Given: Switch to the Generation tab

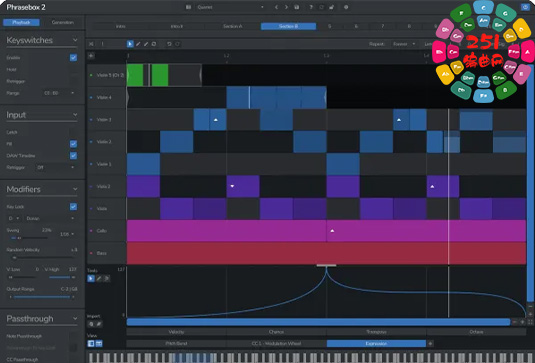Looking at the screenshot, I should (x=62, y=23).
